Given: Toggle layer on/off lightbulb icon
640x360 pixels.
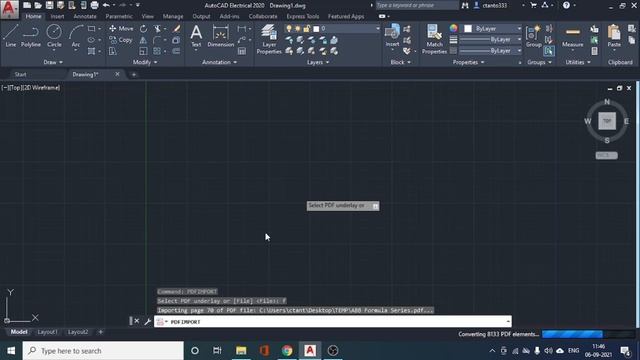Looking at the screenshot, I should coord(289,29).
